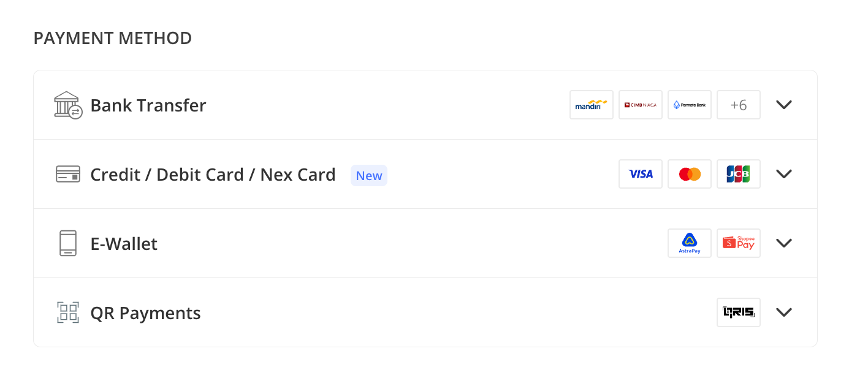
Task: Select the Bank Transfer label
Action: click(x=148, y=105)
